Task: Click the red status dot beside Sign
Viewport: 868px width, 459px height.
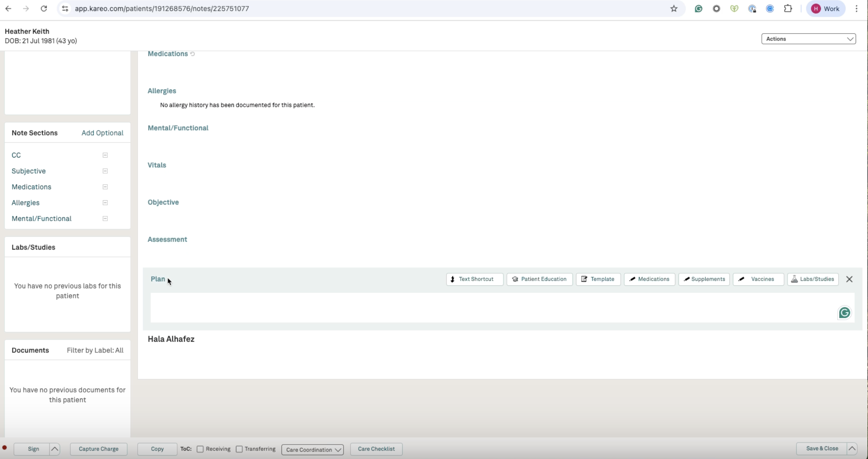Action: point(5,448)
